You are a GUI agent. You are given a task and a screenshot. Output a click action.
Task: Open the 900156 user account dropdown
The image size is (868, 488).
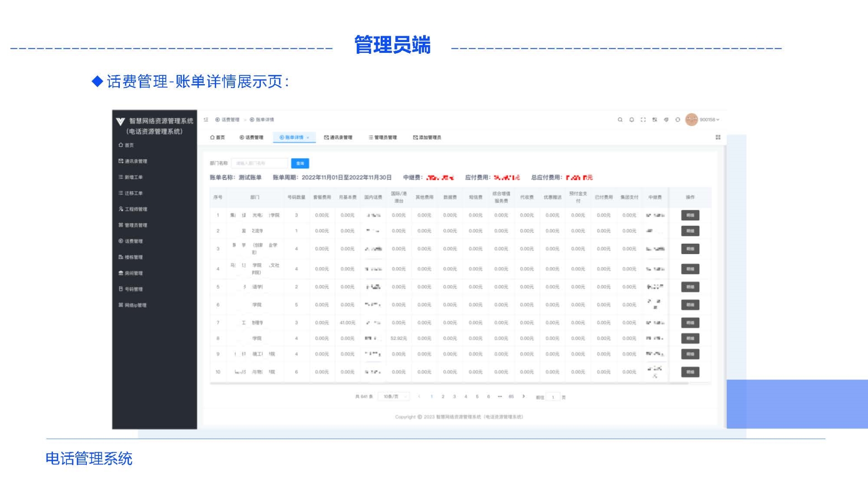pyautogui.click(x=708, y=120)
